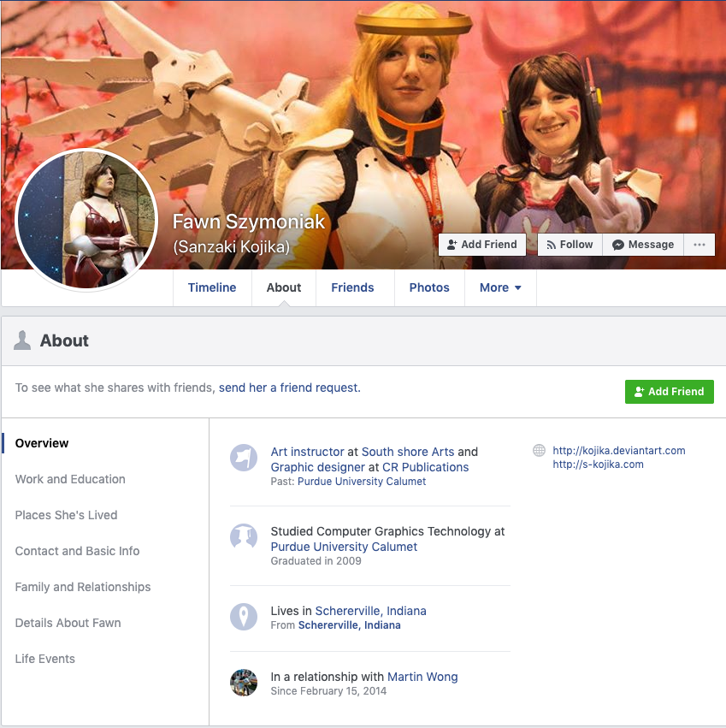Click Martin Wong's relationship thumbnail

pos(244,683)
